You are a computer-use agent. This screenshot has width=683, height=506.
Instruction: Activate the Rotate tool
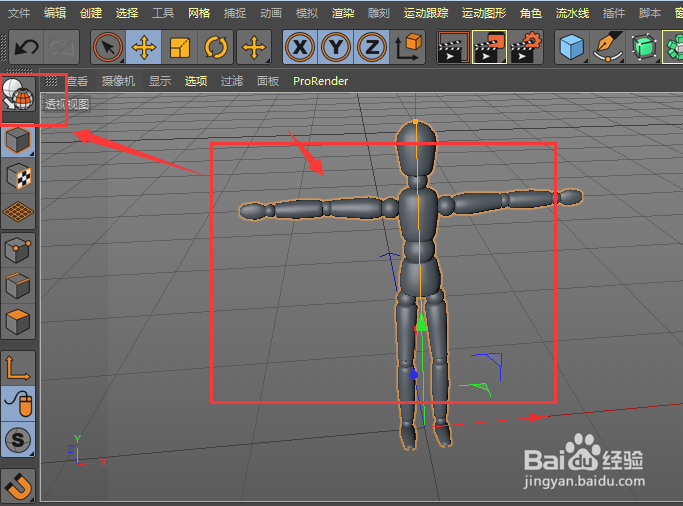216,47
